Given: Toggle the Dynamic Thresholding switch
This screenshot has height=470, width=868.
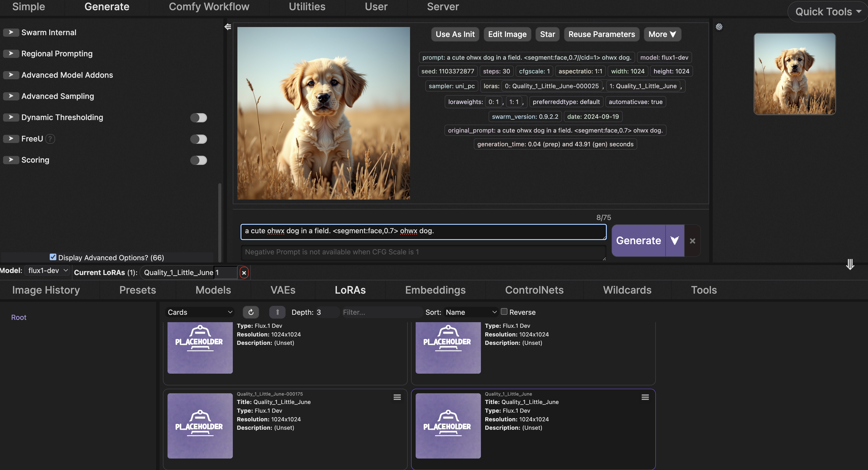Looking at the screenshot, I should [198, 118].
